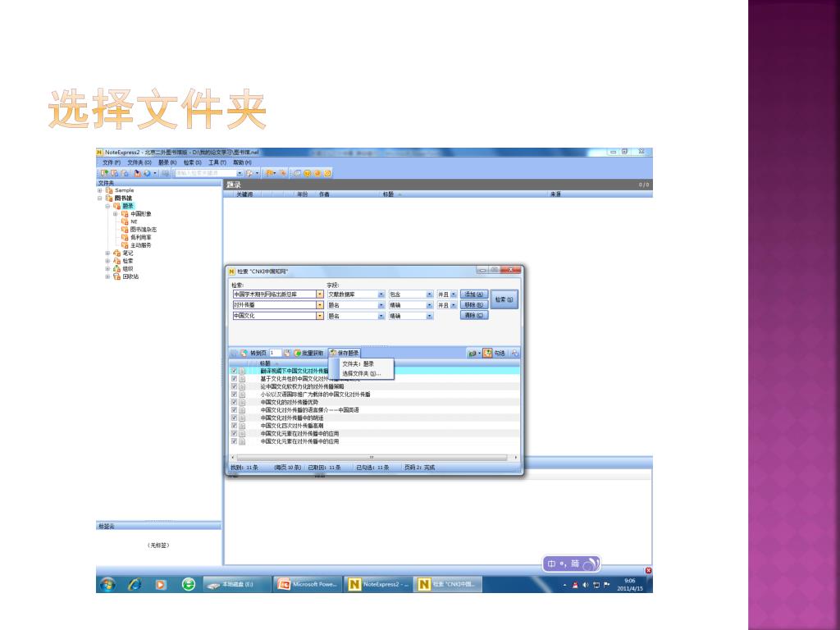Click the 组织 folder icon
Screen dimensions: 840x630
(x=116, y=269)
